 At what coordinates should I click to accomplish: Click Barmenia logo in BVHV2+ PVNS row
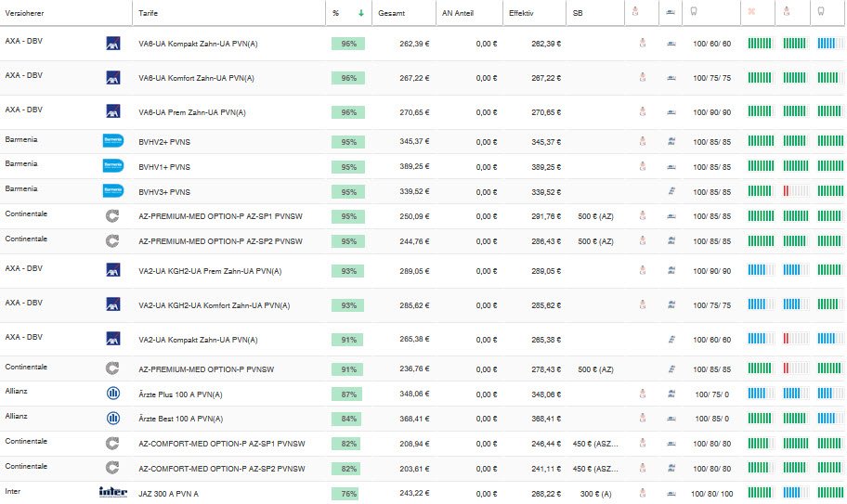pyautogui.click(x=113, y=141)
